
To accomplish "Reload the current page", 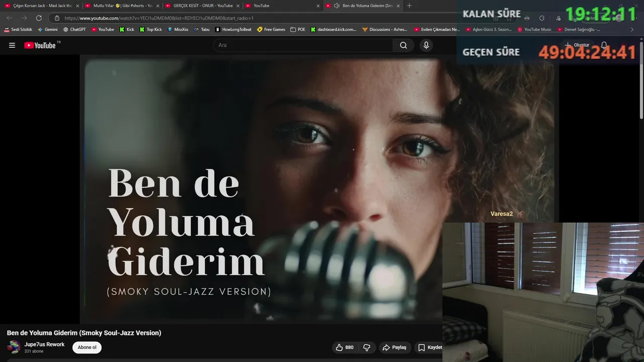I will (39, 18).
